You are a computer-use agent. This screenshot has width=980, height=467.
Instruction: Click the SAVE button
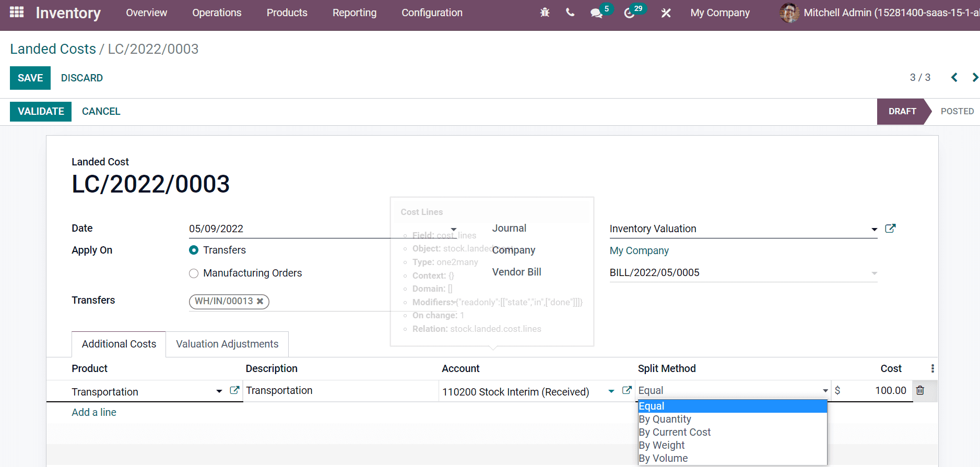30,78
